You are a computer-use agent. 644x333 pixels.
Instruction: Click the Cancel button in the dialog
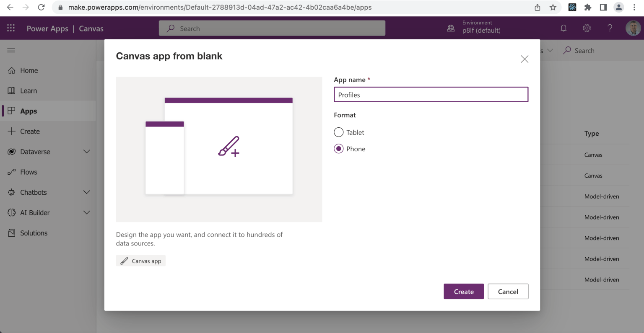[x=508, y=292]
